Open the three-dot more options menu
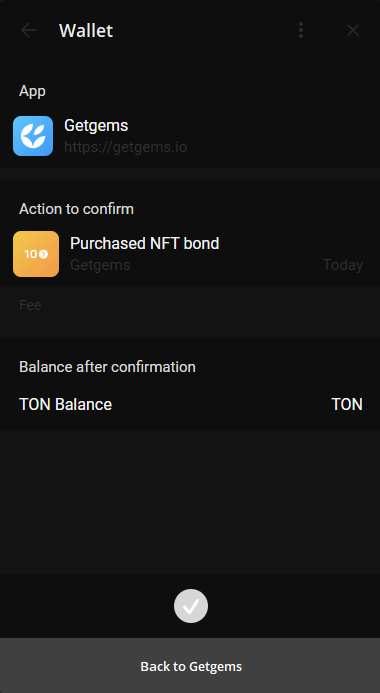Image resolution: width=380 pixels, height=693 pixels. (301, 30)
